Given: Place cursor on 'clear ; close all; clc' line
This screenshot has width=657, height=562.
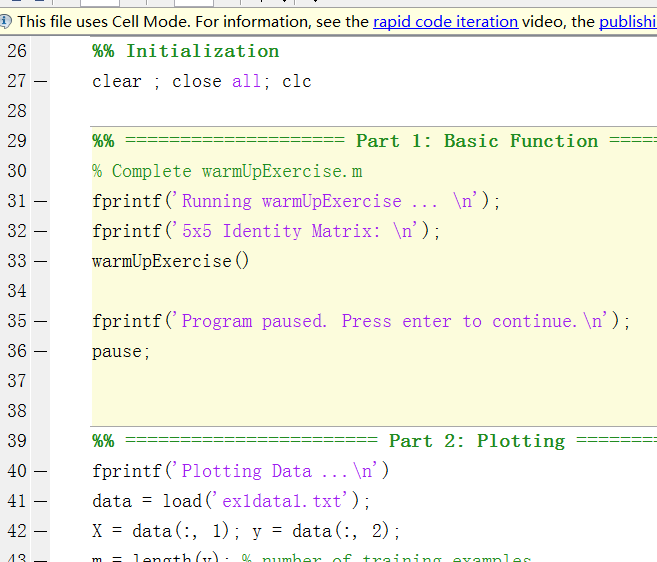Looking at the screenshot, I should [201, 81].
